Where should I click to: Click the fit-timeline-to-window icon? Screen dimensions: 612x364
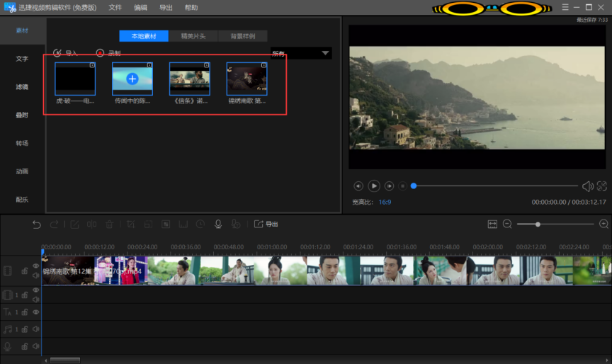pos(492,224)
